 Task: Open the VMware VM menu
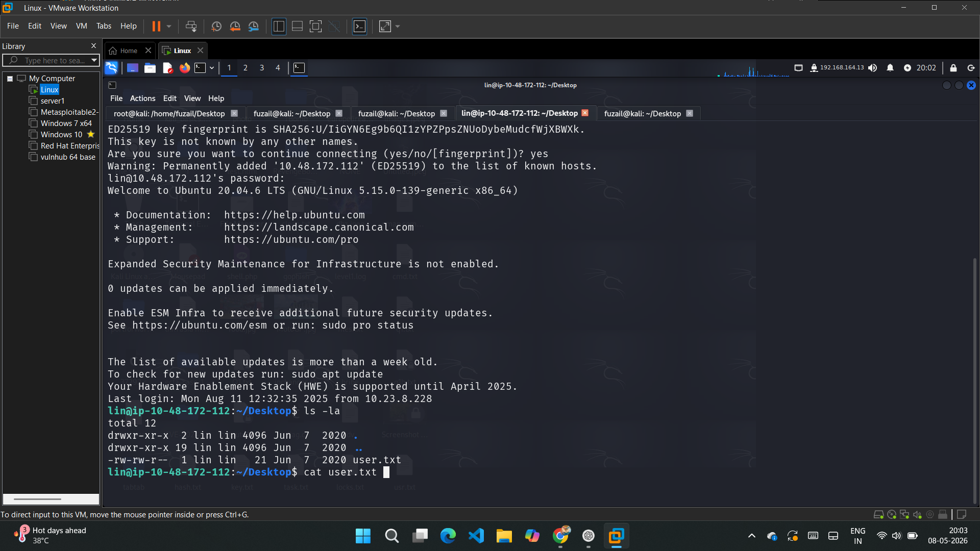pos(82,26)
